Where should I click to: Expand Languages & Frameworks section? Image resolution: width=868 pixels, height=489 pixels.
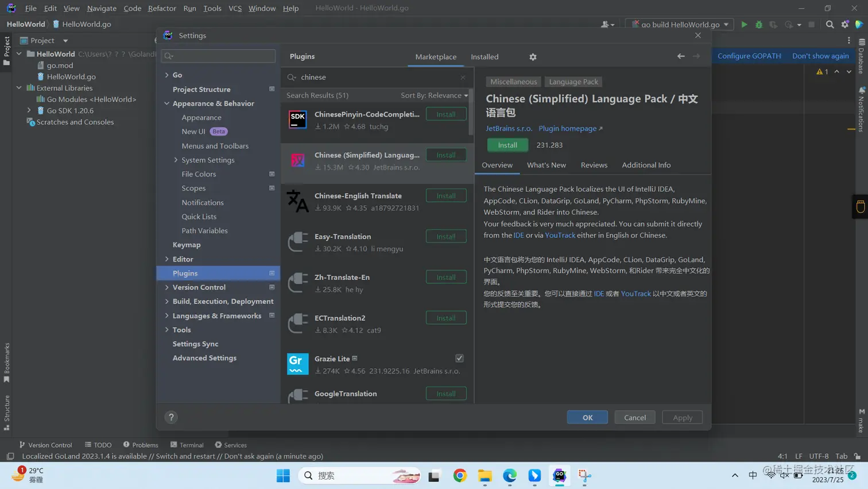(x=167, y=315)
